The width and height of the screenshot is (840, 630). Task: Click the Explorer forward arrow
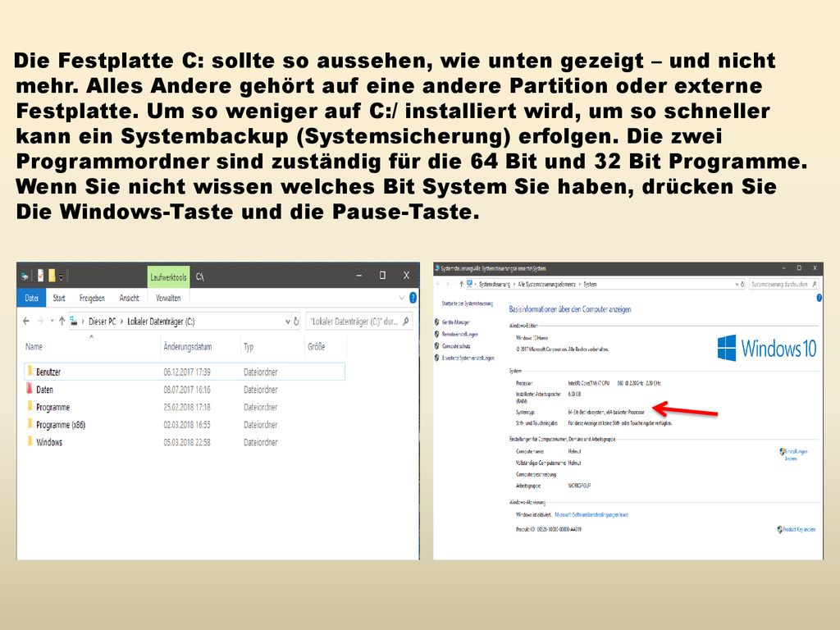tap(41, 321)
